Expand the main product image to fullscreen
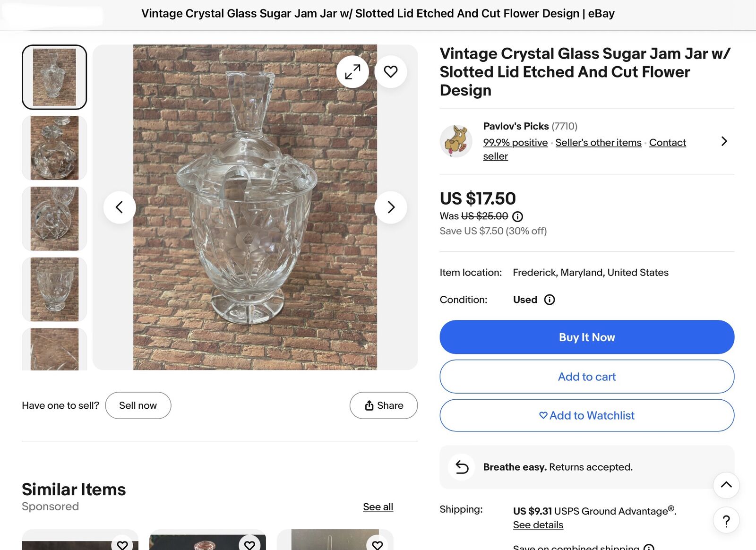Screen dimensions: 756x550 [x=352, y=72]
